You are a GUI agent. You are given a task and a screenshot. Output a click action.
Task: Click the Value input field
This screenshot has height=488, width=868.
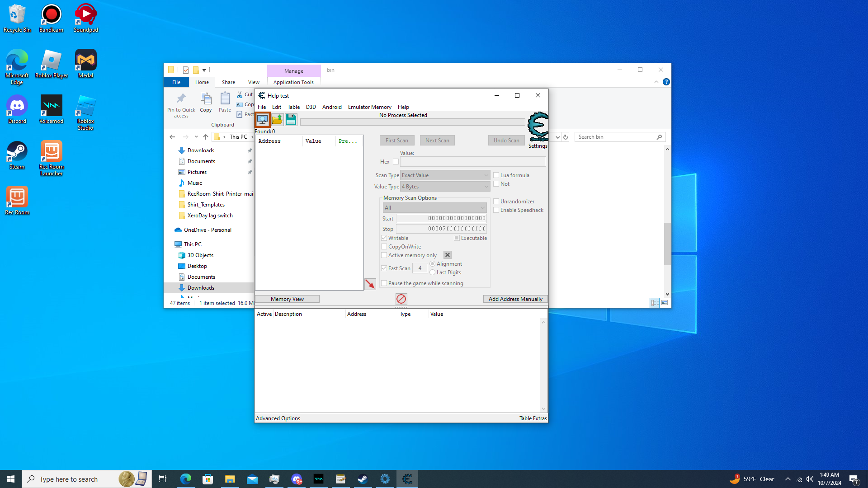pyautogui.click(x=472, y=162)
